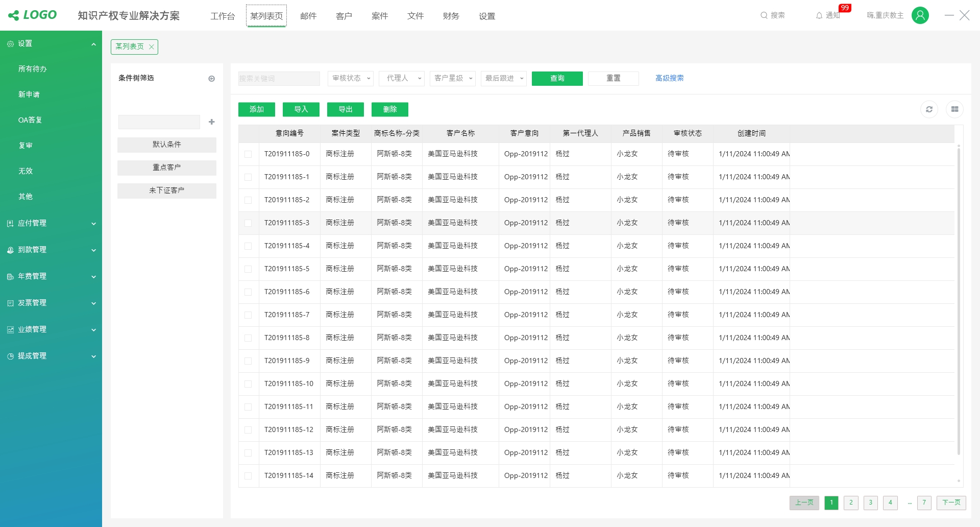Open the green user avatar icon

(x=920, y=15)
